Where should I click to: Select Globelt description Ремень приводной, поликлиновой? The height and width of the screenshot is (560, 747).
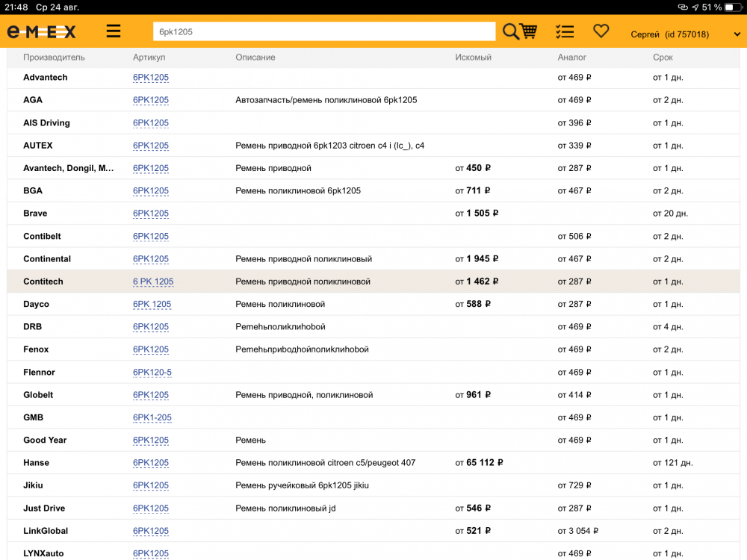coord(304,395)
